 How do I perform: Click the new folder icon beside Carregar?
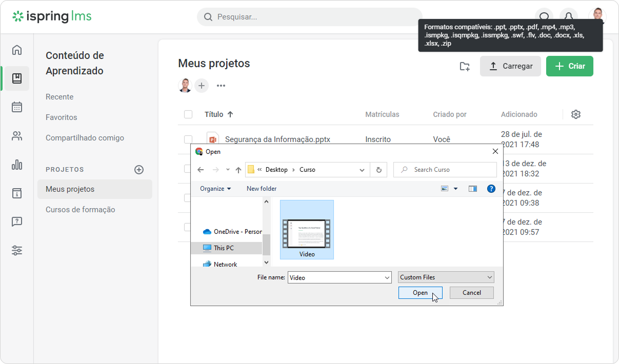click(x=465, y=66)
